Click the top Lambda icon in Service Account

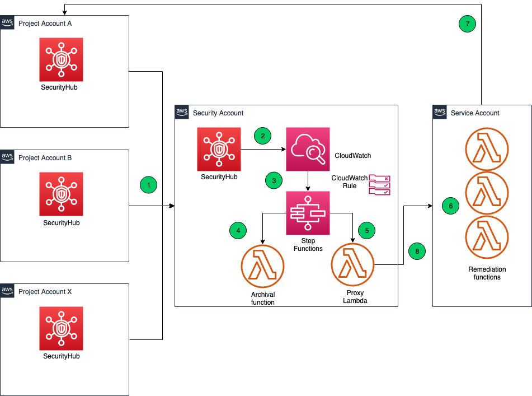pos(487,149)
